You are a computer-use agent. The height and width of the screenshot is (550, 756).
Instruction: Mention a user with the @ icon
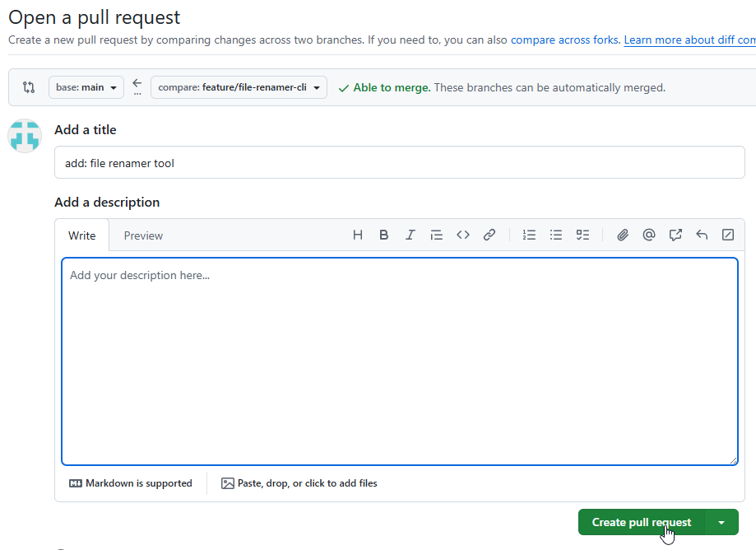[649, 235]
